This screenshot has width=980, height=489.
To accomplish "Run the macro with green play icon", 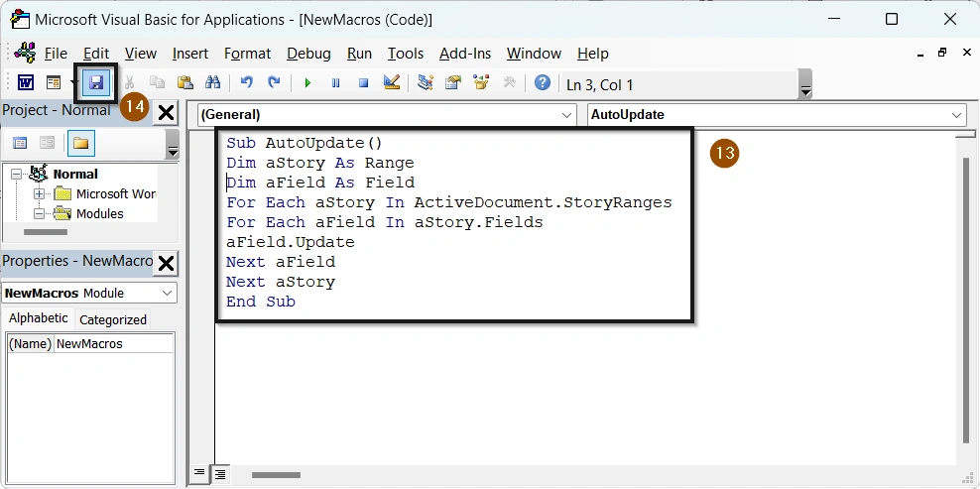I will (x=307, y=82).
